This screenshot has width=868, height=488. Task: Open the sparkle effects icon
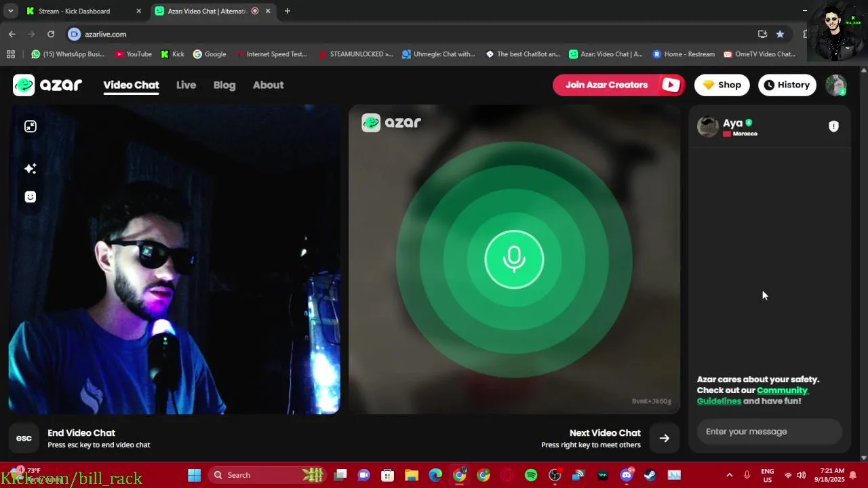pyautogui.click(x=31, y=168)
